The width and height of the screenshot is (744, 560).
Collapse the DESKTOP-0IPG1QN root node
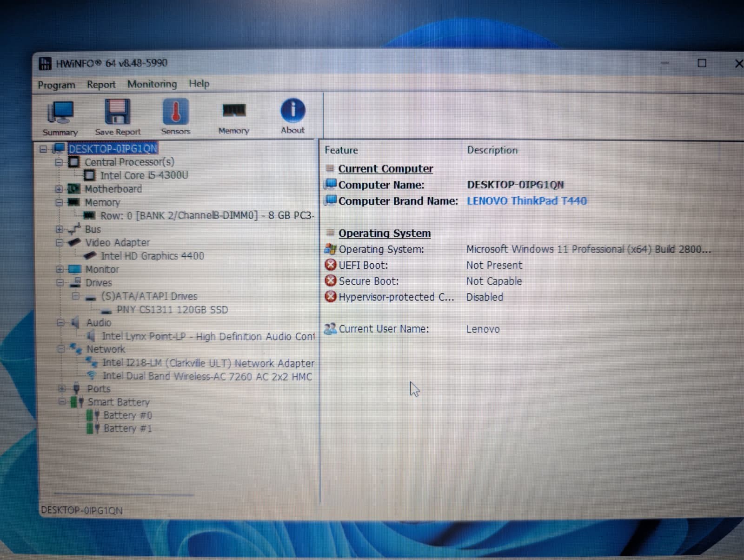click(x=43, y=149)
